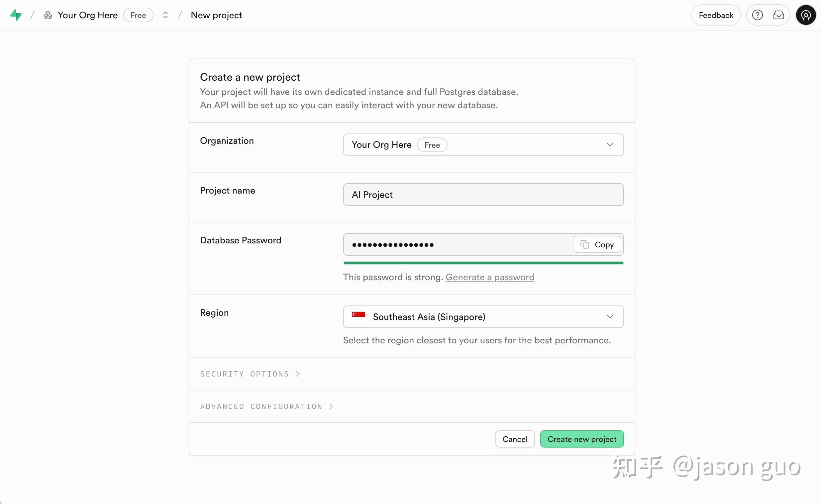Click the Generate a password link

coord(490,277)
